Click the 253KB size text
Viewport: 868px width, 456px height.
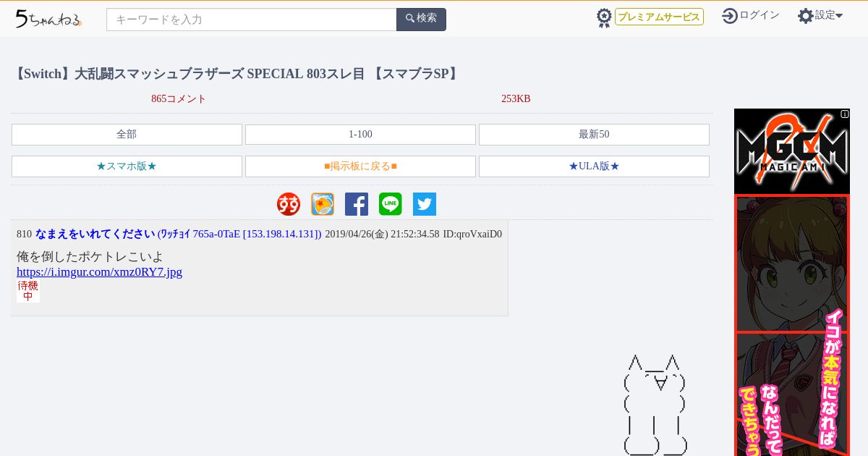(x=516, y=99)
